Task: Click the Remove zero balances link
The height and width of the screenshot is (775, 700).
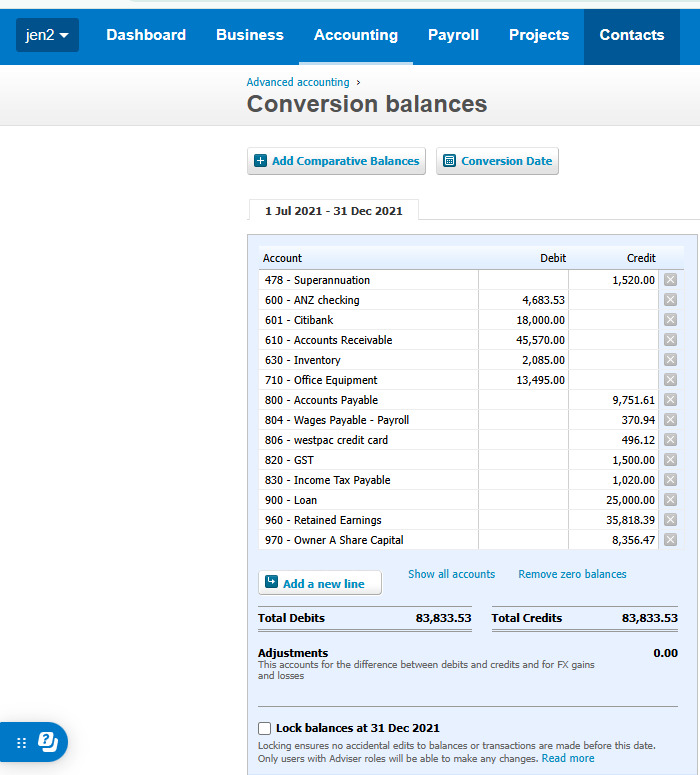Action: coord(572,574)
